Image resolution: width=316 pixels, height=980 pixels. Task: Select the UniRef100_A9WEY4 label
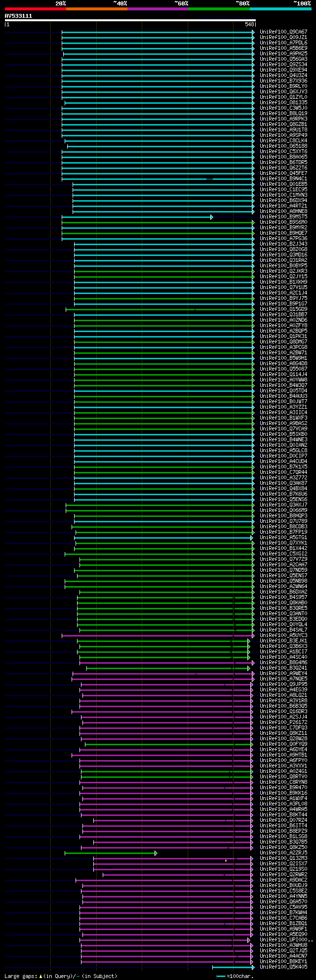point(283,674)
